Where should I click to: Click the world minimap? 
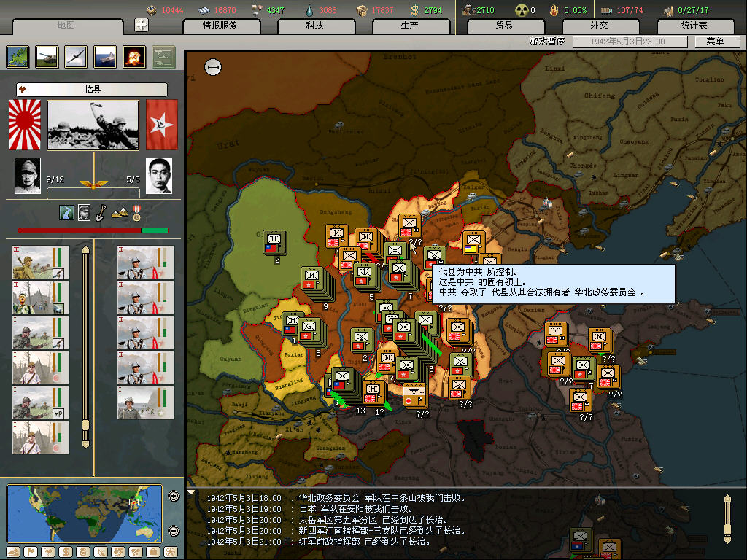(x=85, y=513)
